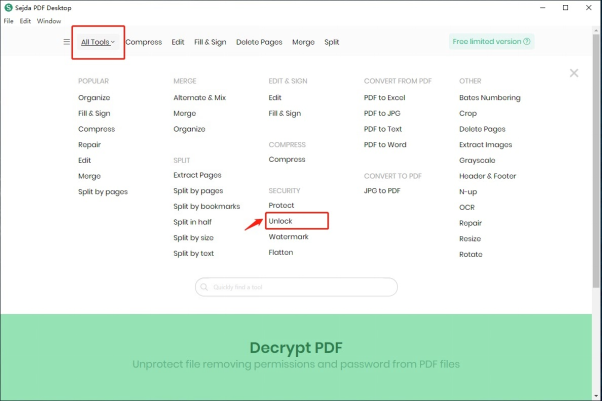Screen dimensions: 602x401
Task: Open Split by pages in the Split section
Action: (198, 191)
